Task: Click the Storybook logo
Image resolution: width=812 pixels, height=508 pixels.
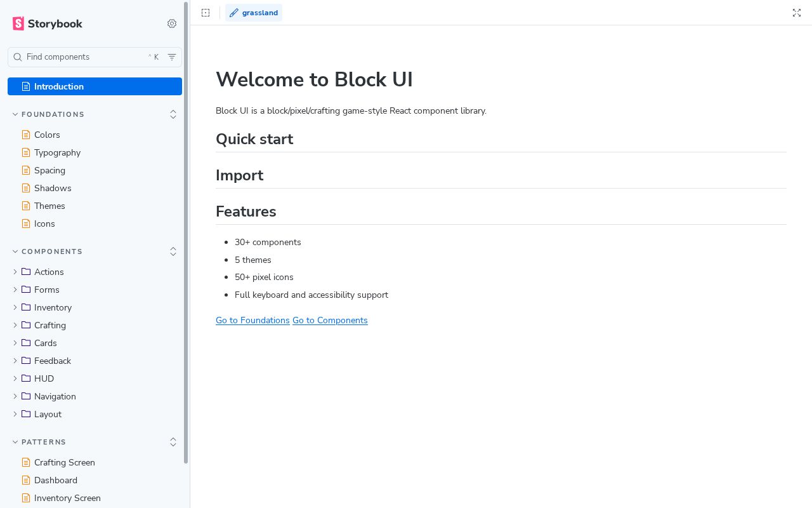Action: point(48,23)
